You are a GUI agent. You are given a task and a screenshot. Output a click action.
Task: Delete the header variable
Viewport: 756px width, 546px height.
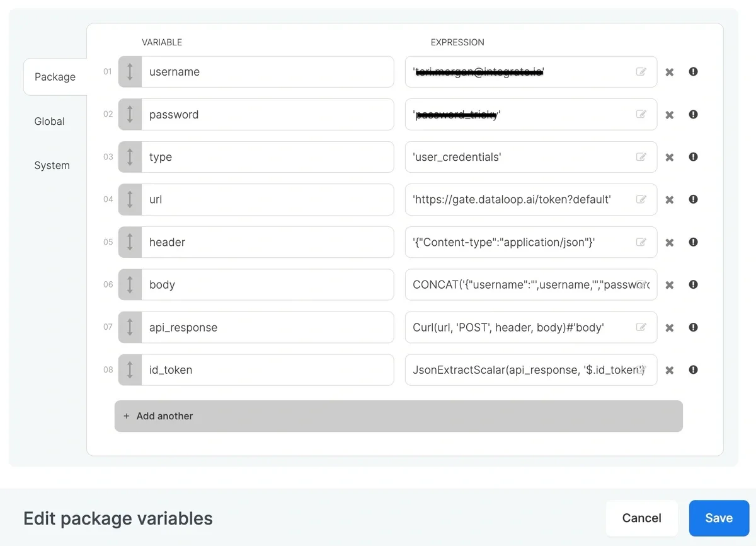670,242
